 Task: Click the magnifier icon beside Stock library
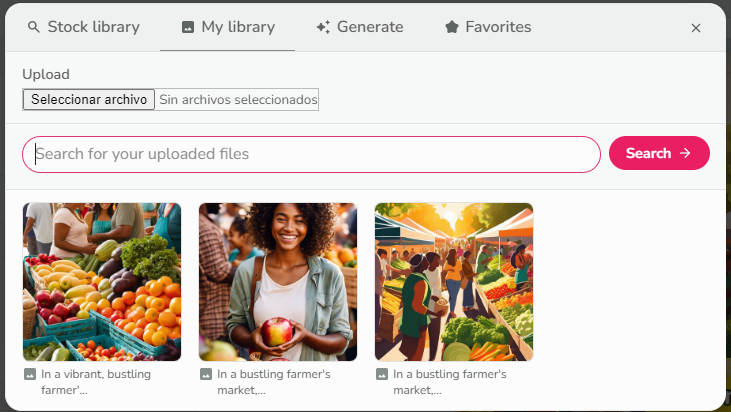34,28
